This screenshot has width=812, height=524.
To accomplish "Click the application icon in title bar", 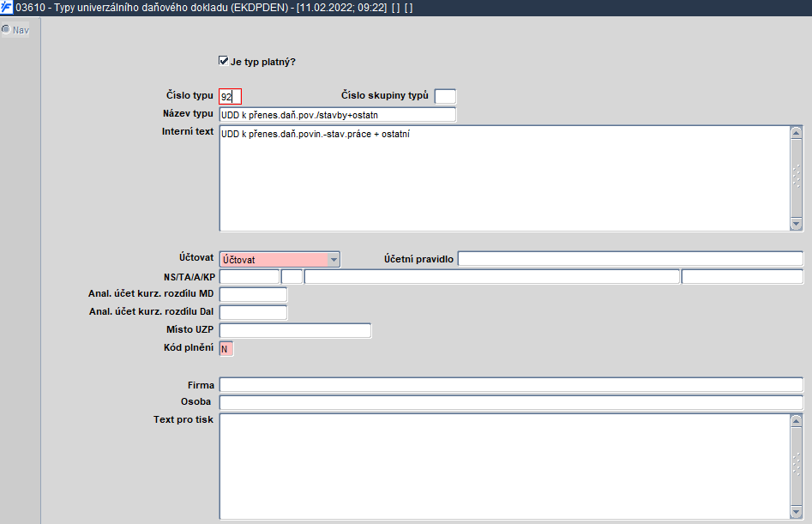I will (6, 8).
